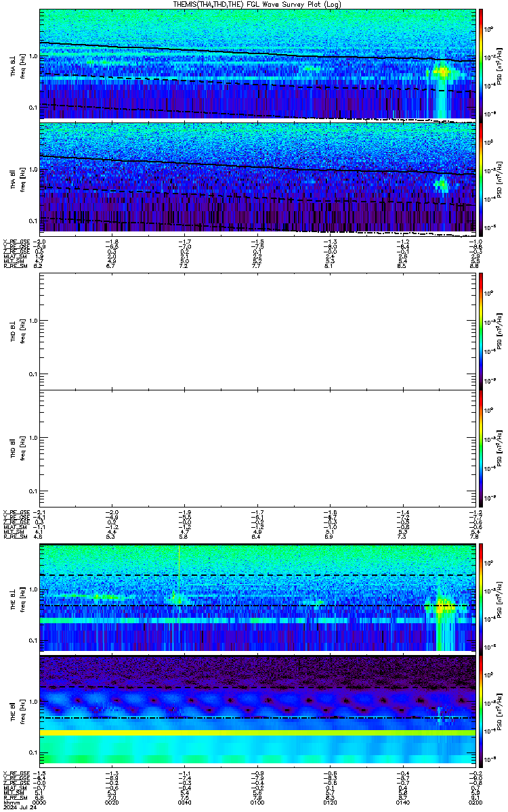The height and width of the screenshot is (812, 508).
Task: Click the color bar beside THA B-parallel panel
Action: pyautogui.click(x=481, y=178)
